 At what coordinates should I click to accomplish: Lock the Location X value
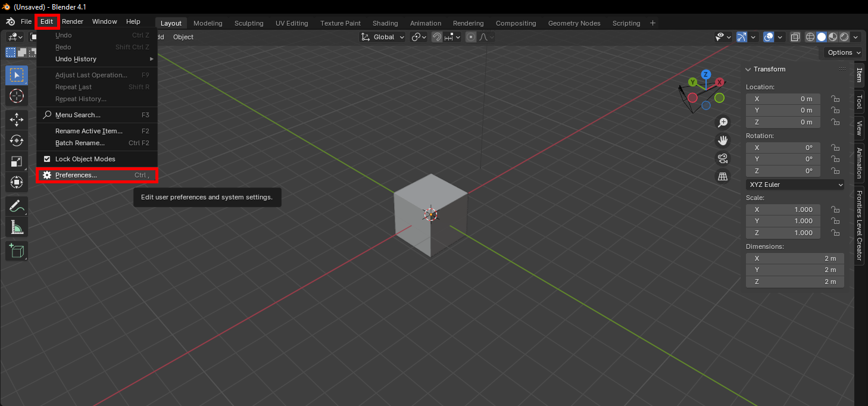835,99
